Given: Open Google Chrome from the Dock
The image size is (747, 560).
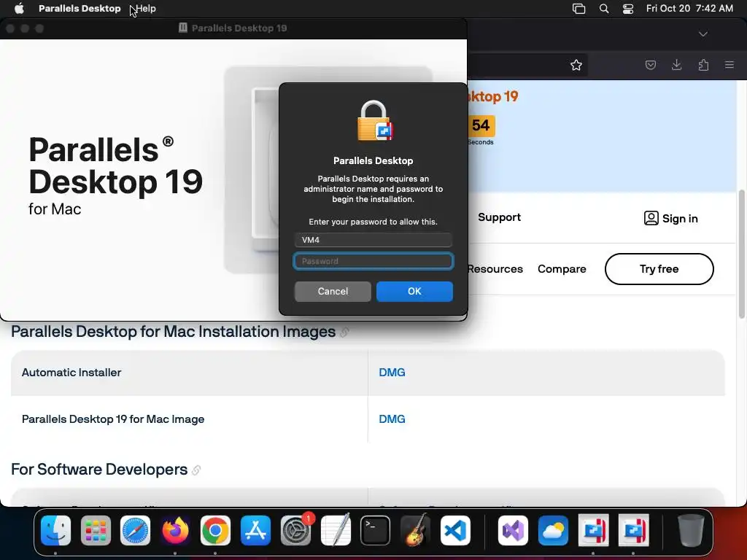Looking at the screenshot, I should click(x=215, y=530).
